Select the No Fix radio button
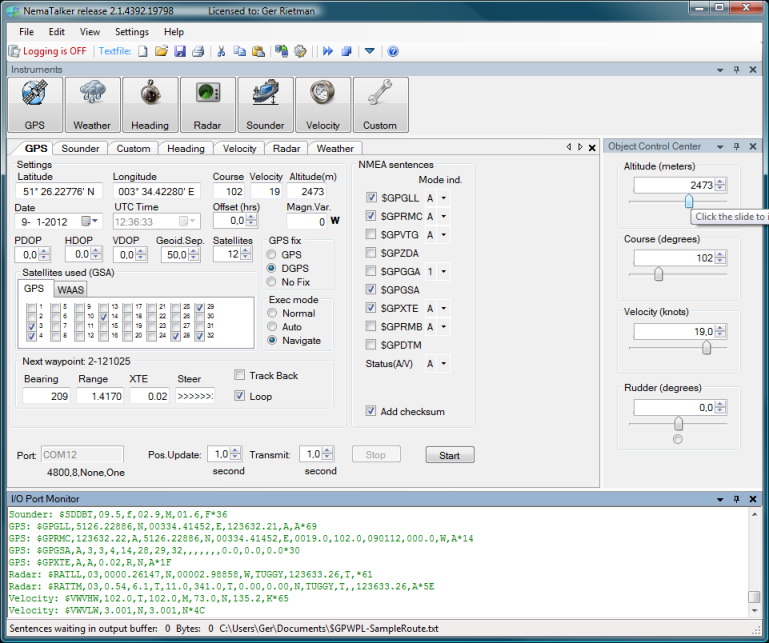The width and height of the screenshot is (769, 643). [273, 283]
